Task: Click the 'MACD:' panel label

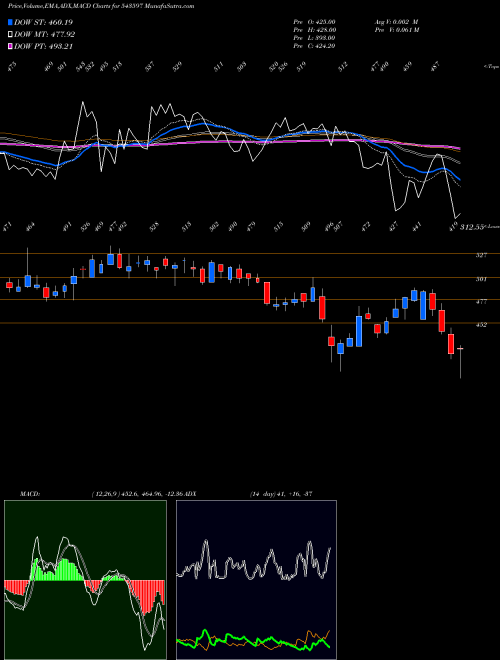Action: click(30, 494)
